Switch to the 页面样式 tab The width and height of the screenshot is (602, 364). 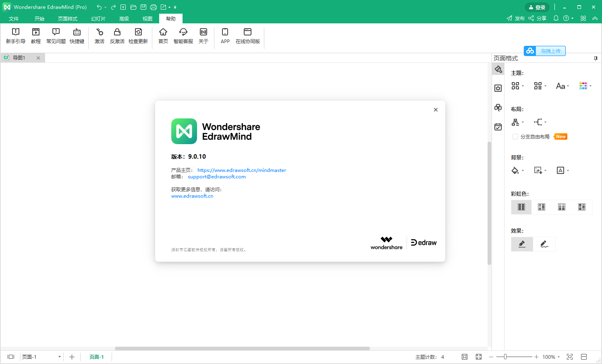pyautogui.click(x=68, y=19)
